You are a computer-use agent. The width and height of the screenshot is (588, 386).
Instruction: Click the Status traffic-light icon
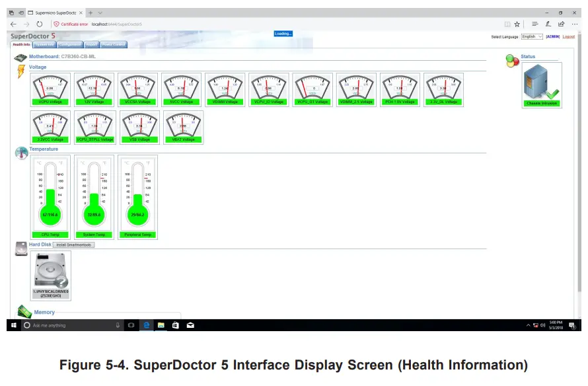coord(512,61)
